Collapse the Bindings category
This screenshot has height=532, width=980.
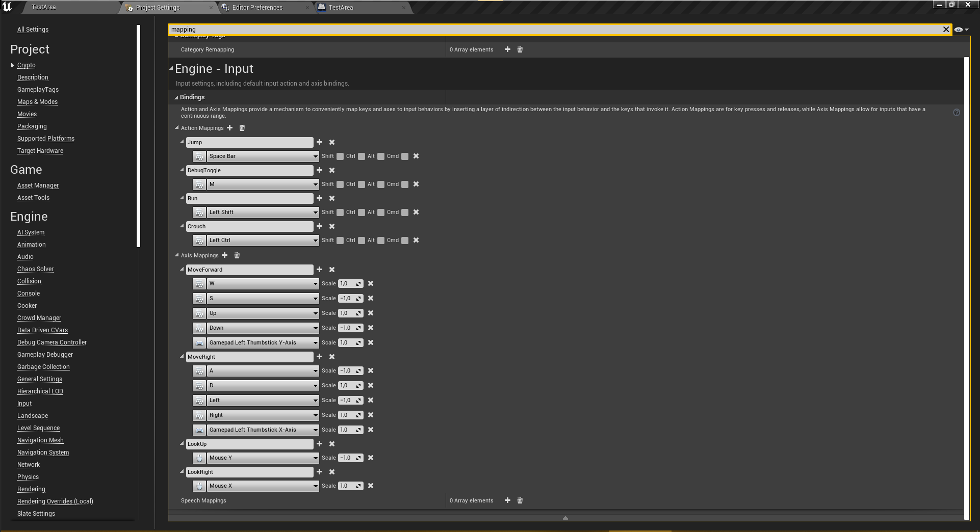click(x=176, y=97)
